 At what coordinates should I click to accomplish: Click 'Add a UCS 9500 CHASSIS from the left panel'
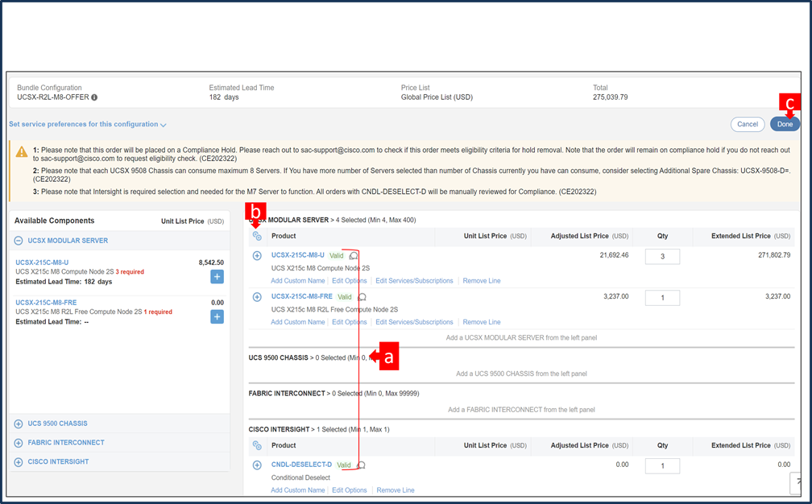pyautogui.click(x=521, y=374)
